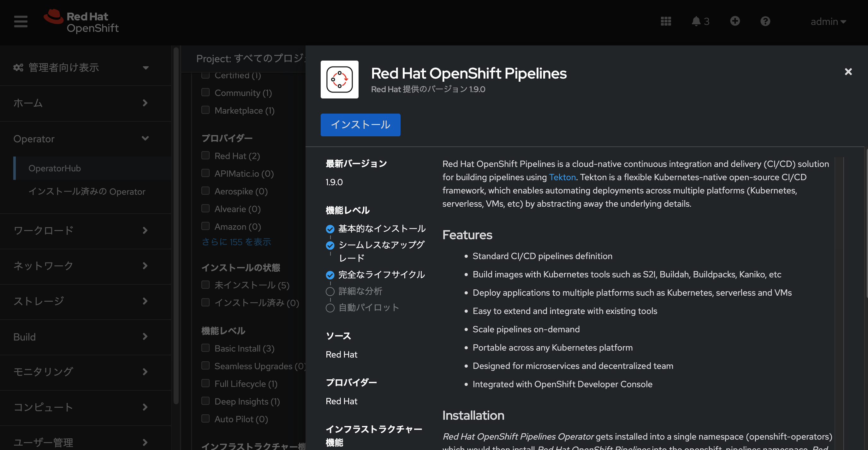This screenshot has height=450, width=868.
Task: Check the Full Lifecycle capability filter
Action: 205,383
